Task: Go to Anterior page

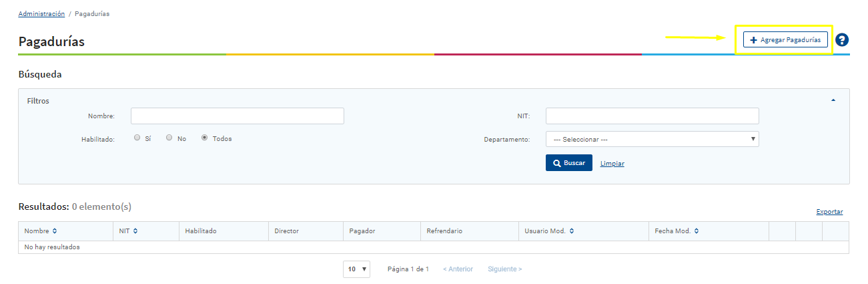Action: pos(458,269)
